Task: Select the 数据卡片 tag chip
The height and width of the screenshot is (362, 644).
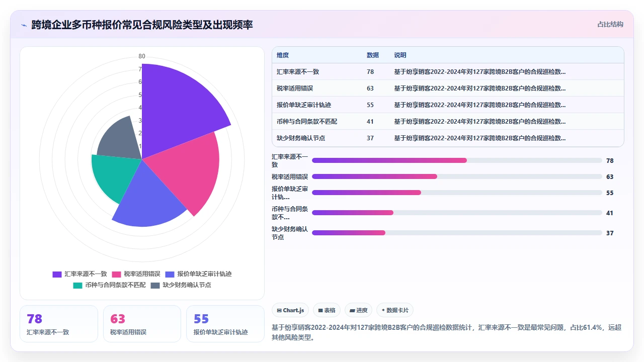Action: pos(395,310)
